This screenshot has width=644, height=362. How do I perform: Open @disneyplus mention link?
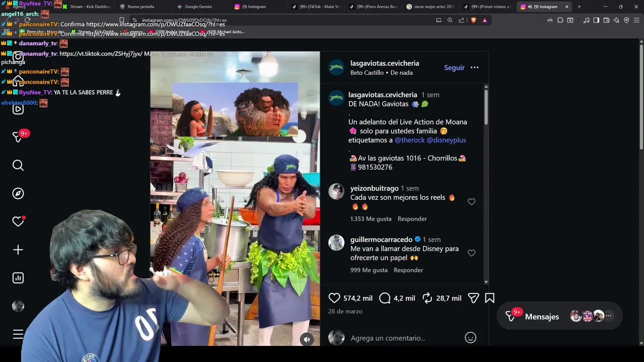tap(446, 140)
